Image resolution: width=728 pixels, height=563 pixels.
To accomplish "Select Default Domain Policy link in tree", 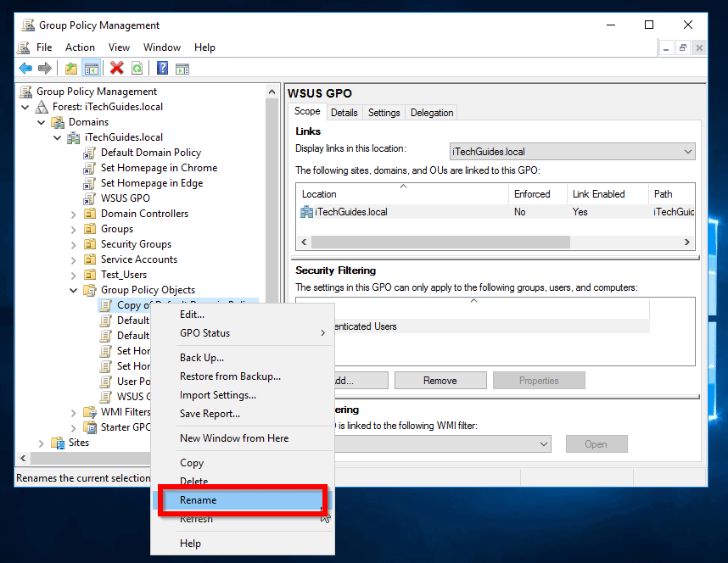I will [x=150, y=153].
